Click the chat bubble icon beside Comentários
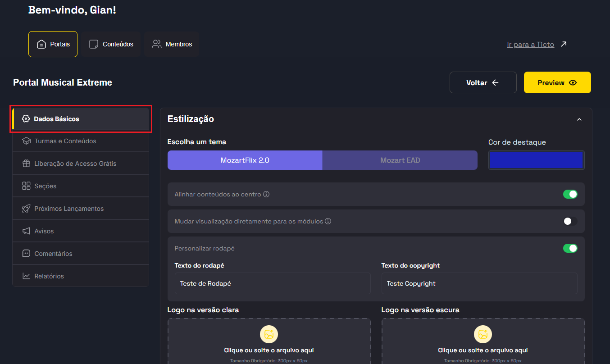Image resolution: width=610 pixels, height=364 pixels. click(26, 254)
